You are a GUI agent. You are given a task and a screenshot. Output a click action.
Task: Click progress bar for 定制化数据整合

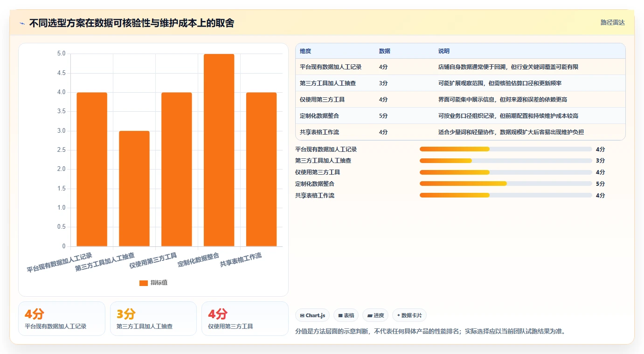pyautogui.click(x=506, y=184)
